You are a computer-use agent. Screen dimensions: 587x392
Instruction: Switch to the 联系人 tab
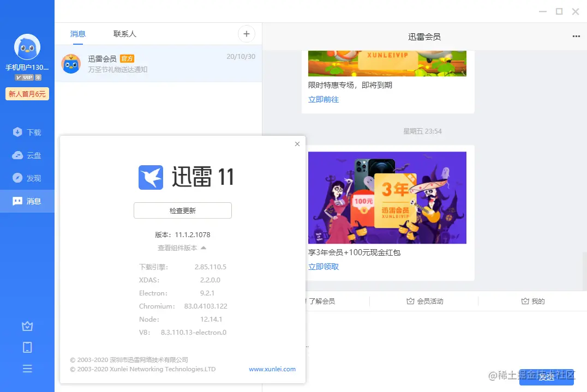tap(125, 34)
